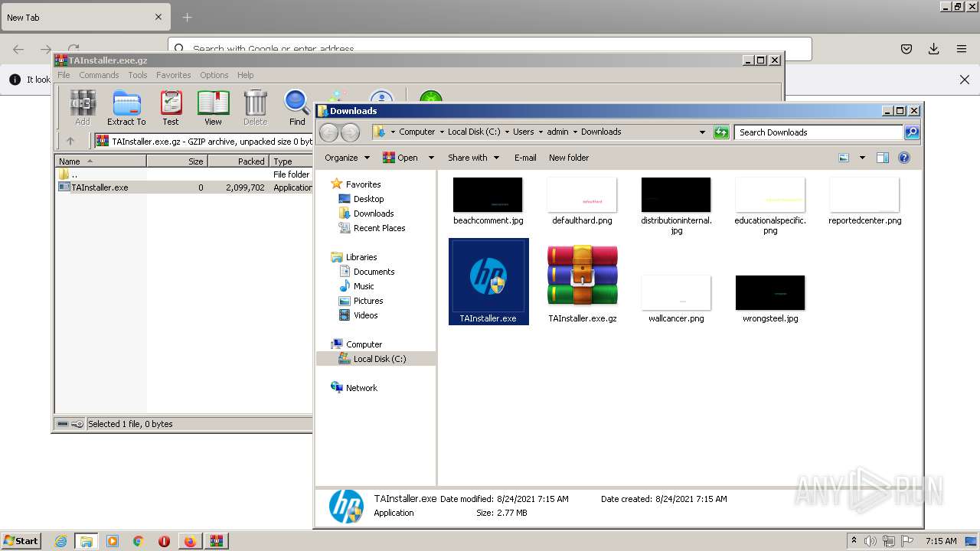Click Search Downloads input field

point(818,132)
